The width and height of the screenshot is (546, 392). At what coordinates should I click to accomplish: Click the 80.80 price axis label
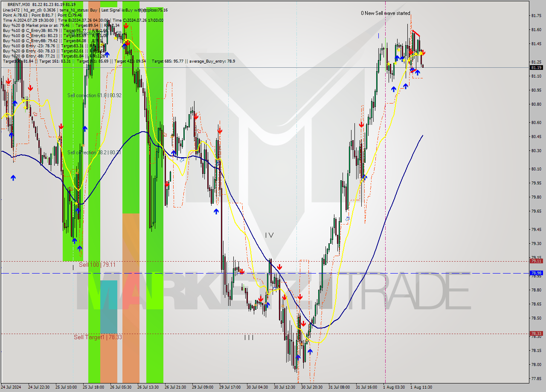click(536, 104)
